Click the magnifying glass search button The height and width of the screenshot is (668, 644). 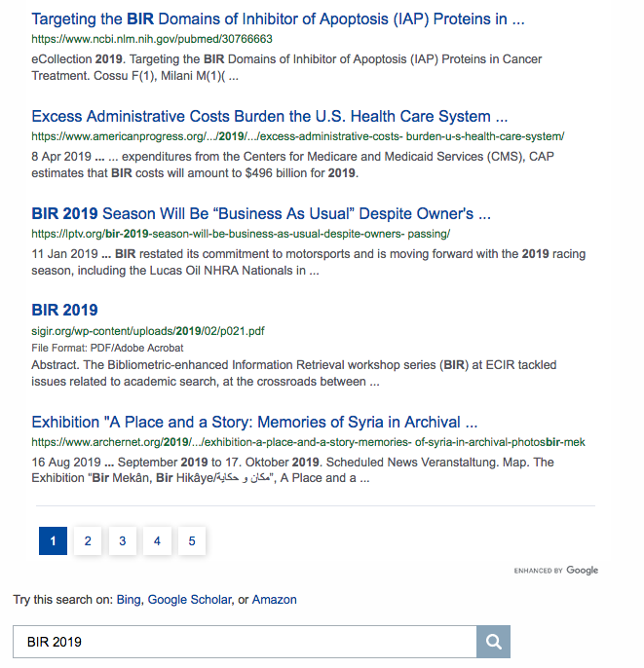pyautogui.click(x=493, y=642)
